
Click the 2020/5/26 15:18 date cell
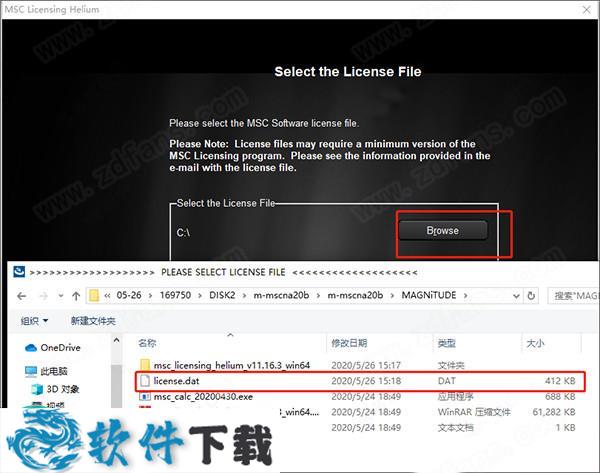(x=366, y=381)
